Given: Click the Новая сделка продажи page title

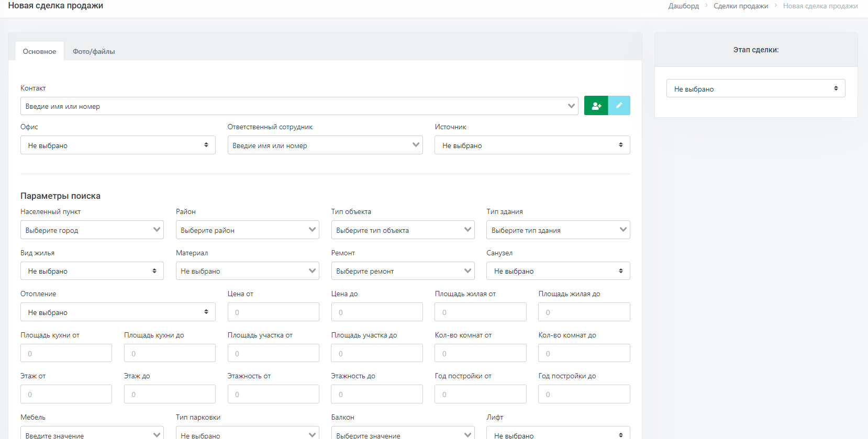Looking at the screenshot, I should [55, 5].
